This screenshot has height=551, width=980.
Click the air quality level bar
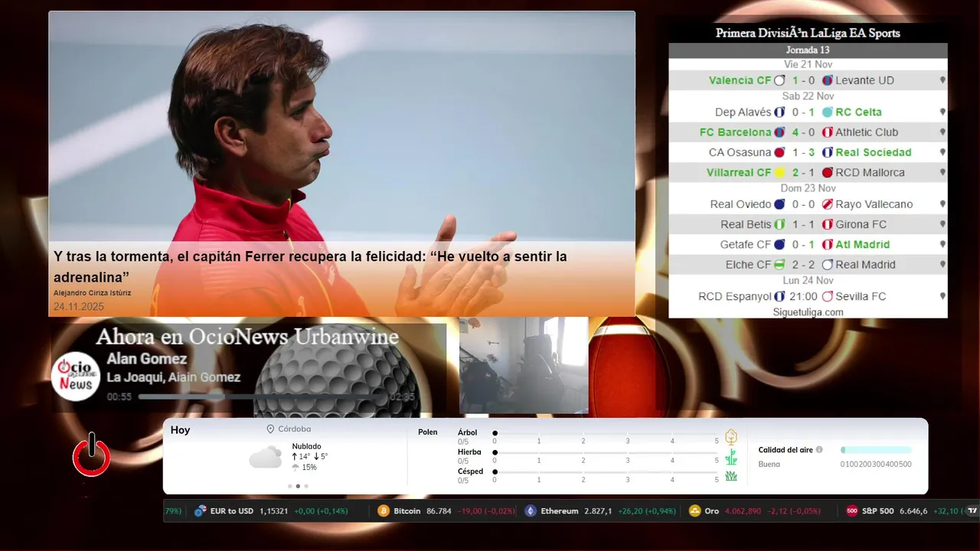point(876,450)
